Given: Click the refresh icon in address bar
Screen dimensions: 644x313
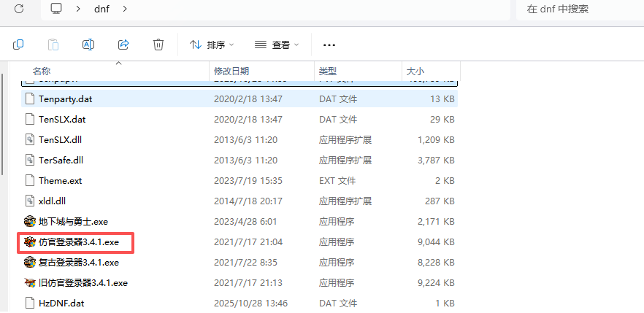Looking at the screenshot, I should pyautogui.click(x=18, y=9).
